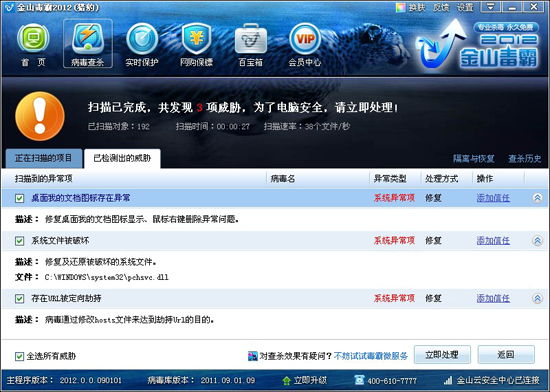Open the 查杀历史 link
The image size is (550, 392).
pyautogui.click(x=525, y=159)
